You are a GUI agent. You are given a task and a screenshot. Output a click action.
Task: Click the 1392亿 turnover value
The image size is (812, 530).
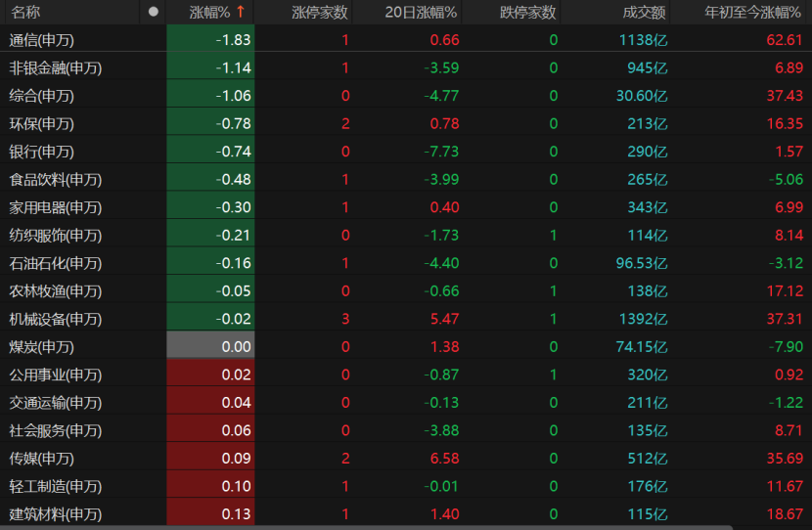(642, 319)
